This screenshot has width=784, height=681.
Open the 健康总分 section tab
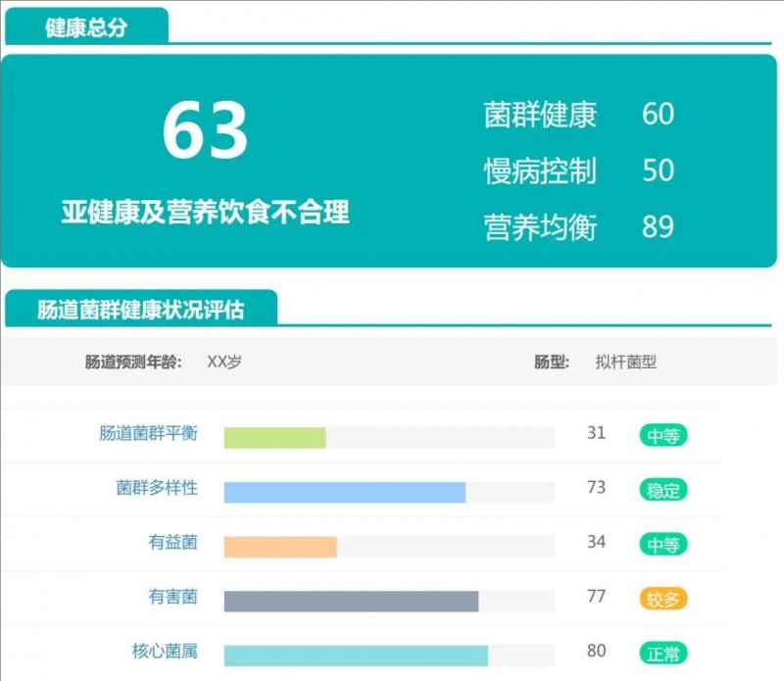[86, 27]
